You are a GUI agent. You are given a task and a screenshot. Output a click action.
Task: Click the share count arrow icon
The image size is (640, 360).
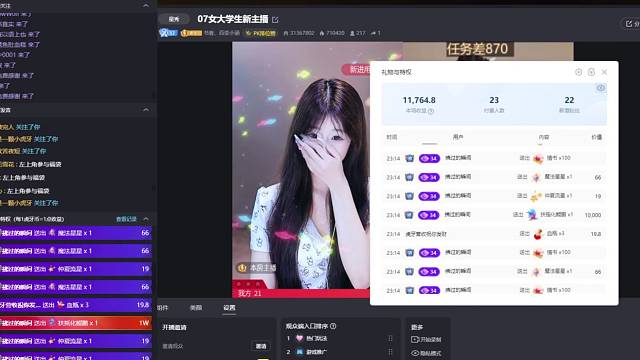373,33
